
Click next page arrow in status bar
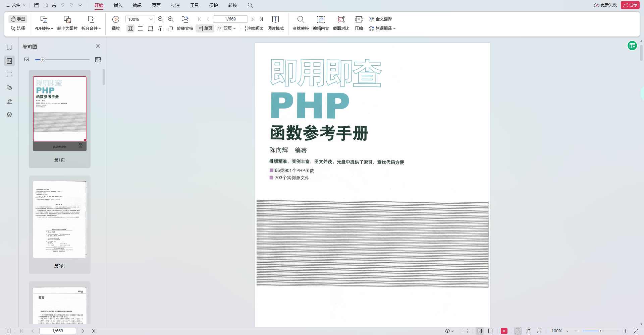point(83,331)
